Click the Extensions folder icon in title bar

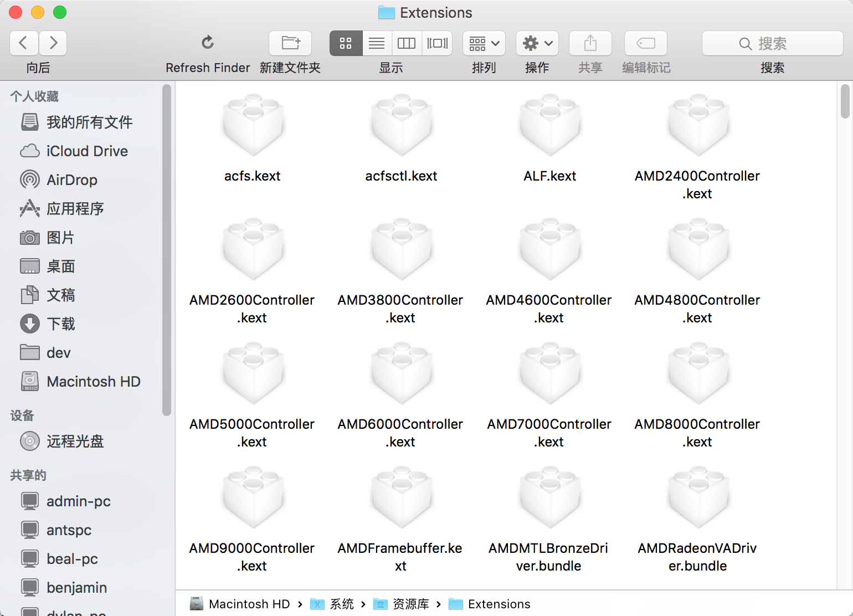386,12
